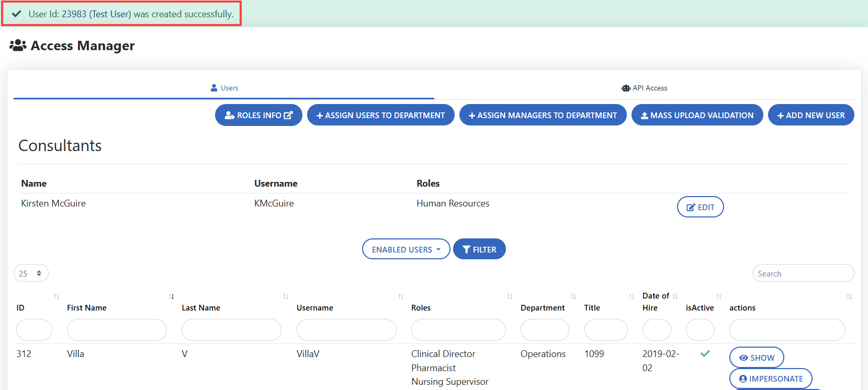Sort table by First Name column arrows

pos(171,296)
